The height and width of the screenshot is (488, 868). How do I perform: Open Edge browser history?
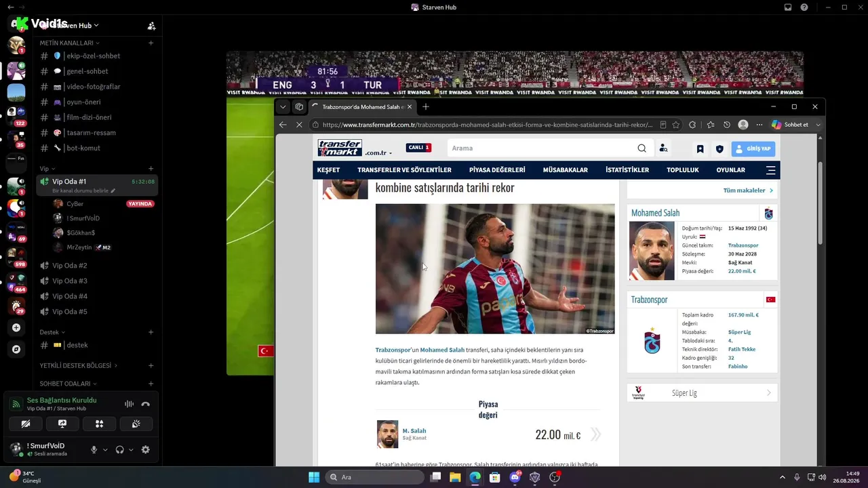click(x=727, y=125)
